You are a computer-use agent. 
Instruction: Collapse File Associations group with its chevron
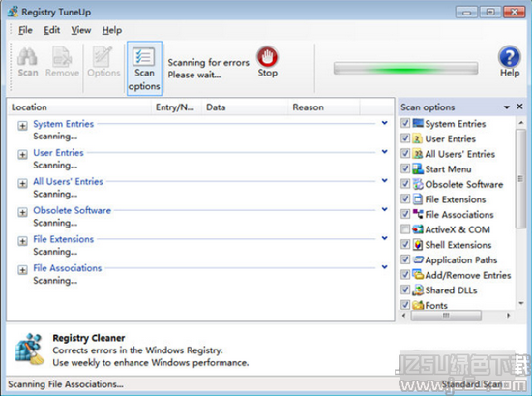coord(384,267)
